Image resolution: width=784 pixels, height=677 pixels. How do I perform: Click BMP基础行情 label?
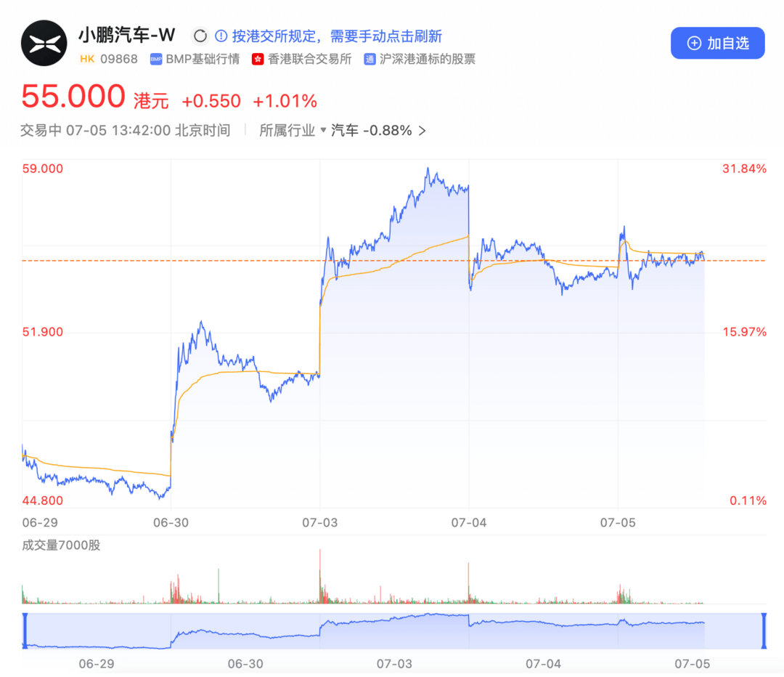tap(203, 59)
